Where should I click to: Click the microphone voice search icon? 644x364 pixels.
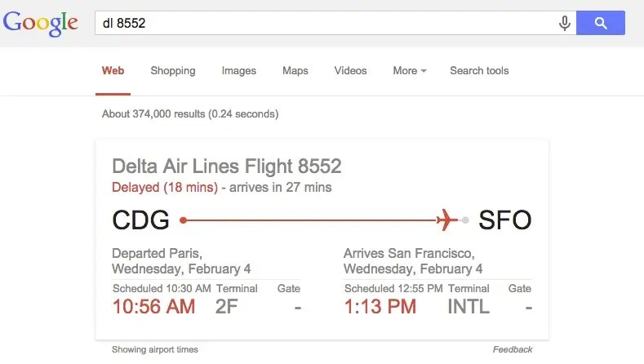point(564,24)
